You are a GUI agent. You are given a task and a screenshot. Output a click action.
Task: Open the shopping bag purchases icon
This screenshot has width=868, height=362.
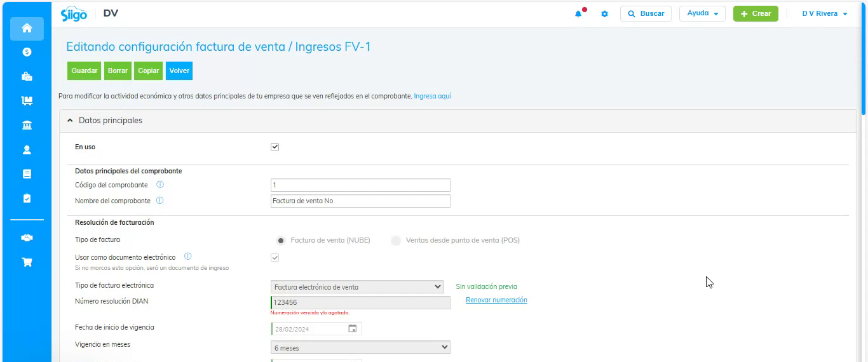(27, 76)
